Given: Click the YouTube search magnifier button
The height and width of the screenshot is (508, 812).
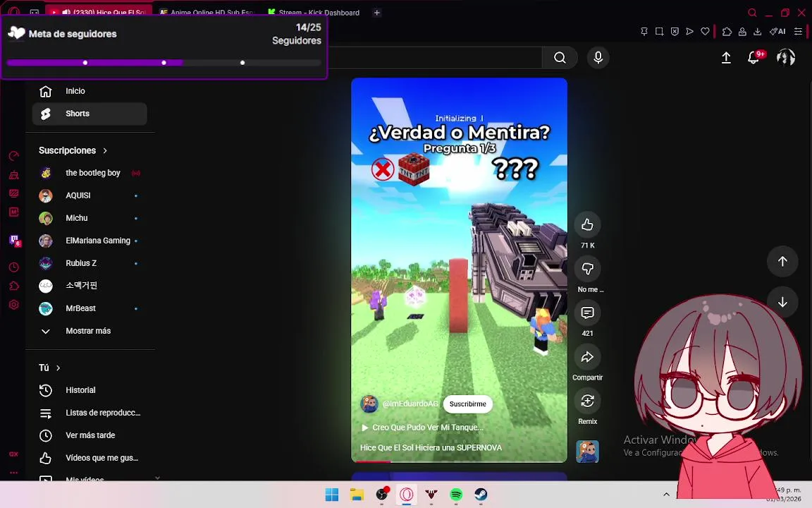Looking at the screenshot, I should [560, 58].
